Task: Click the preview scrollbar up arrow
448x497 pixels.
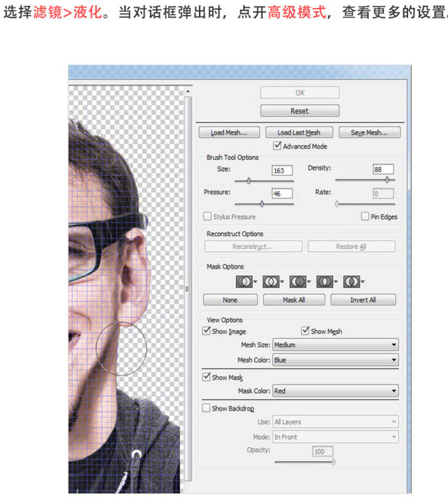Action: coord(188,91)
